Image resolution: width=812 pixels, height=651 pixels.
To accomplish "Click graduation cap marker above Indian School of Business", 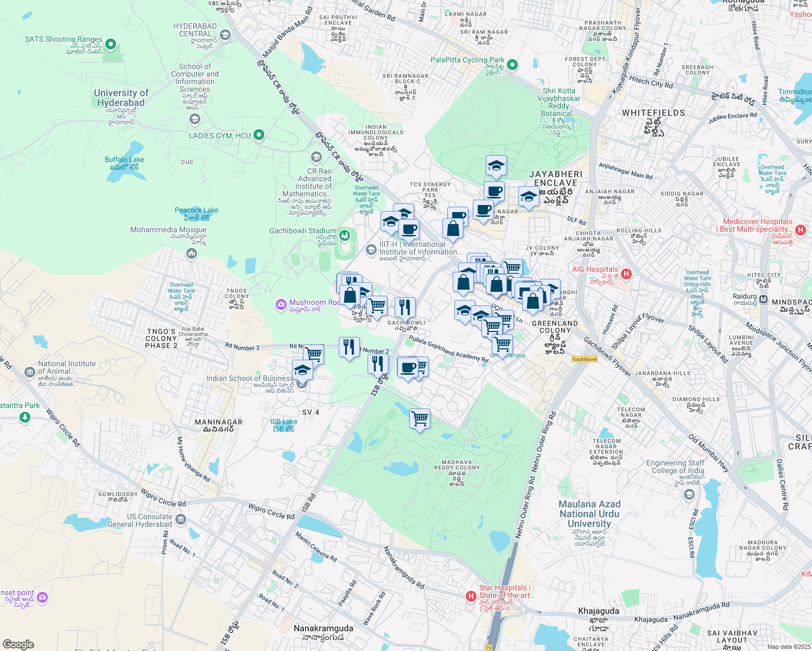I will pyautogui.click(x=302, y=371).
